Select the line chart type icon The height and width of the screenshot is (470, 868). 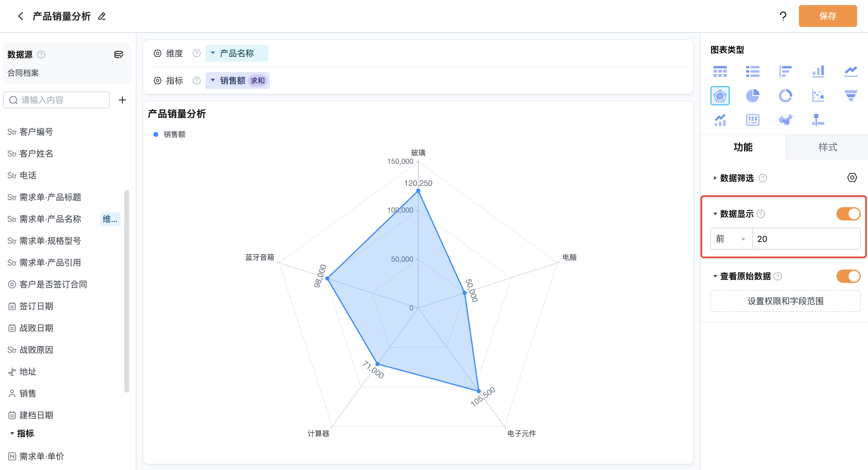(x=850, y=71)
